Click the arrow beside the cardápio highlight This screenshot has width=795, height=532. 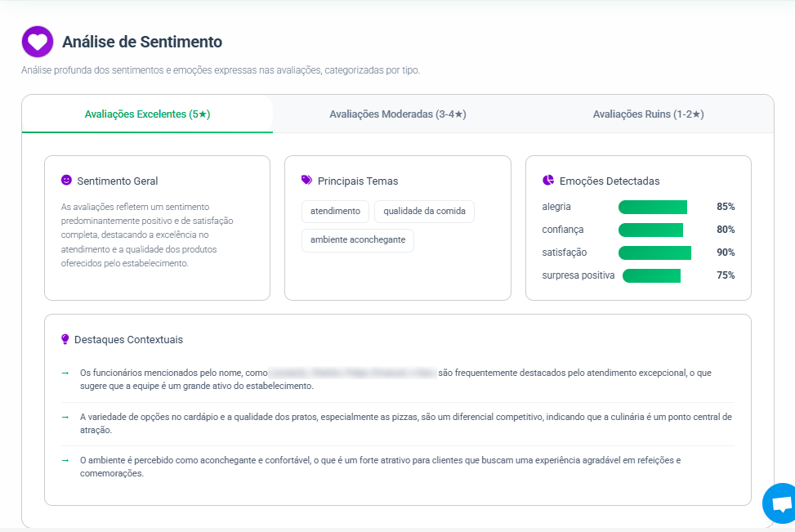[65, 417]
